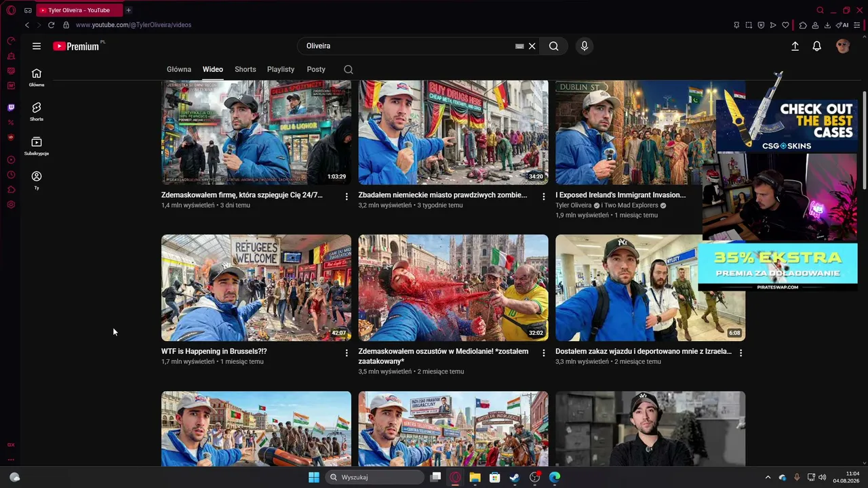Open Shorts in the left mini sidebar
This screenshot has height=488, width=868.
click(37, 112)
